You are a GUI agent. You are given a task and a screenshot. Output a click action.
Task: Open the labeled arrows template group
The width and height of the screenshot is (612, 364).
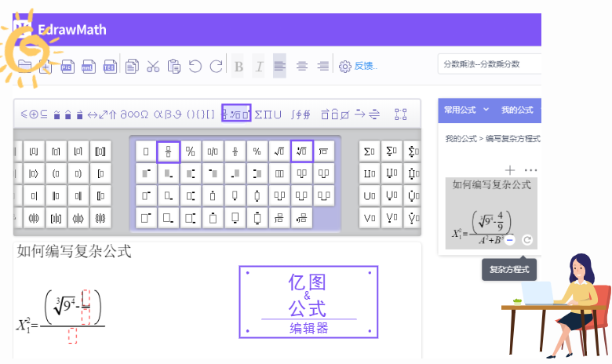tap(367, 115)
